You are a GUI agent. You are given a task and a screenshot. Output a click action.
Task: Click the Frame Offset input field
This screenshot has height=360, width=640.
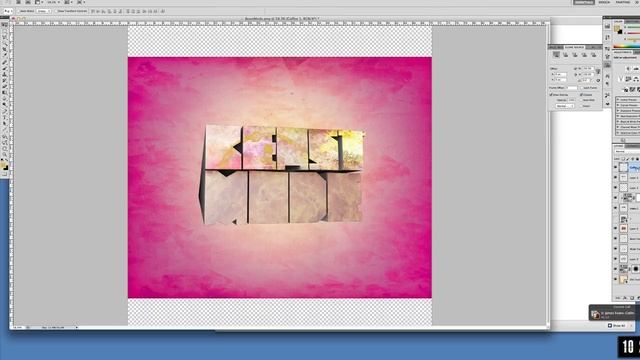click(573, 88)
